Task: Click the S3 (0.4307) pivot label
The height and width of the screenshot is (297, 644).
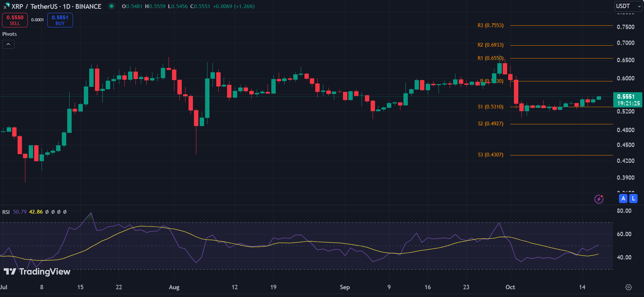Action: [x=490, y=155]
